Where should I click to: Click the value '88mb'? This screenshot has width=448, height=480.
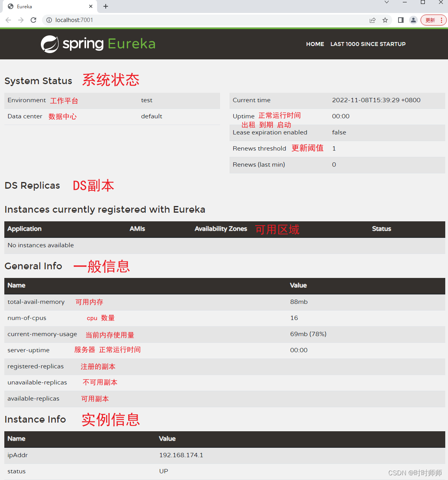pos(299,302)
